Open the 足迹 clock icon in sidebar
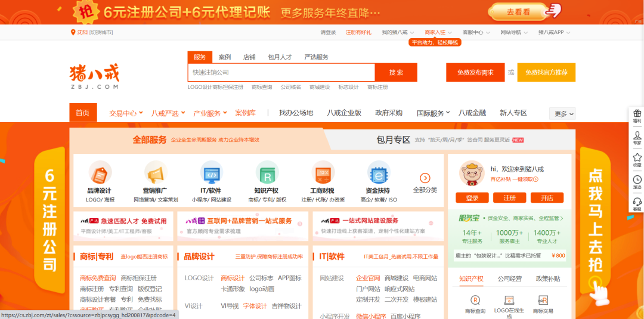This screenshot has height=319, width=644. pyautogui.click(x=637, y=179)
